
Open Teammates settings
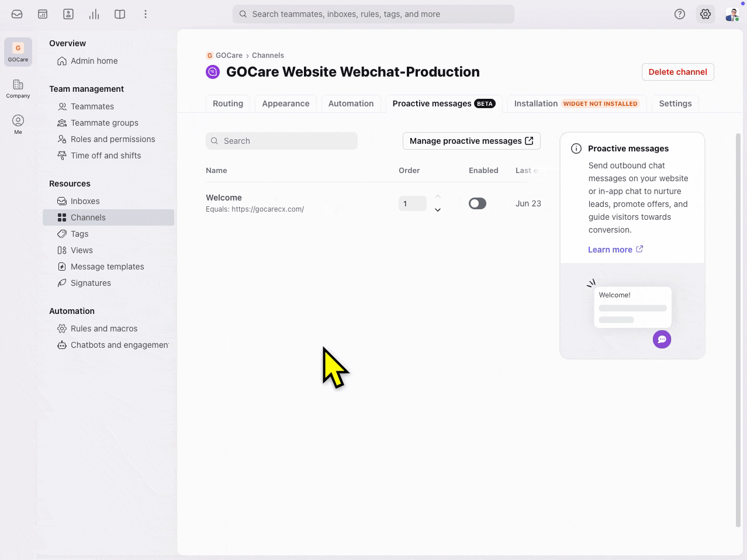coord(92,106)
